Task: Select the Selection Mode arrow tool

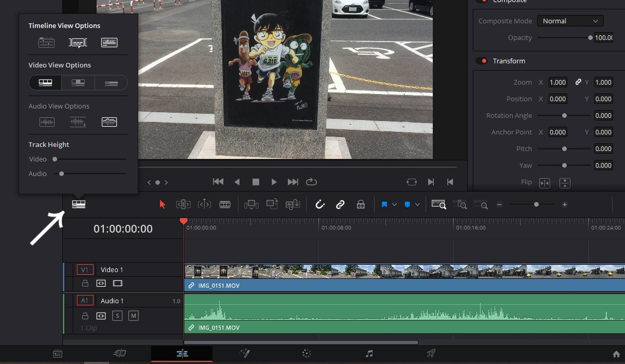Action: pos(162,205)
